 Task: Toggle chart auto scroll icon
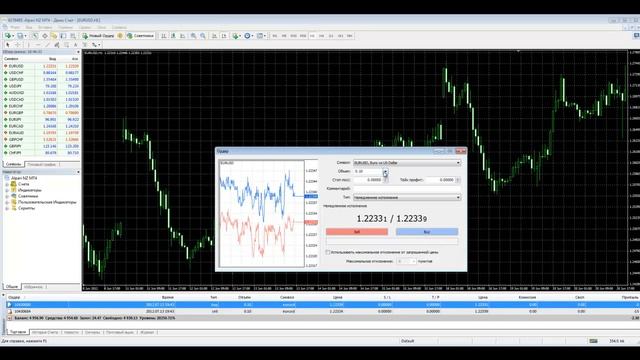tap(214, 36)
